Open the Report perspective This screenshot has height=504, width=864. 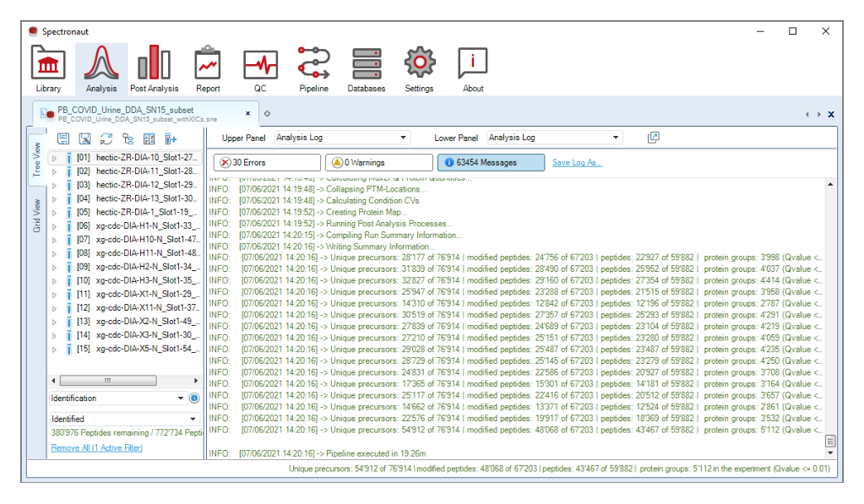(x=208, y=69)
